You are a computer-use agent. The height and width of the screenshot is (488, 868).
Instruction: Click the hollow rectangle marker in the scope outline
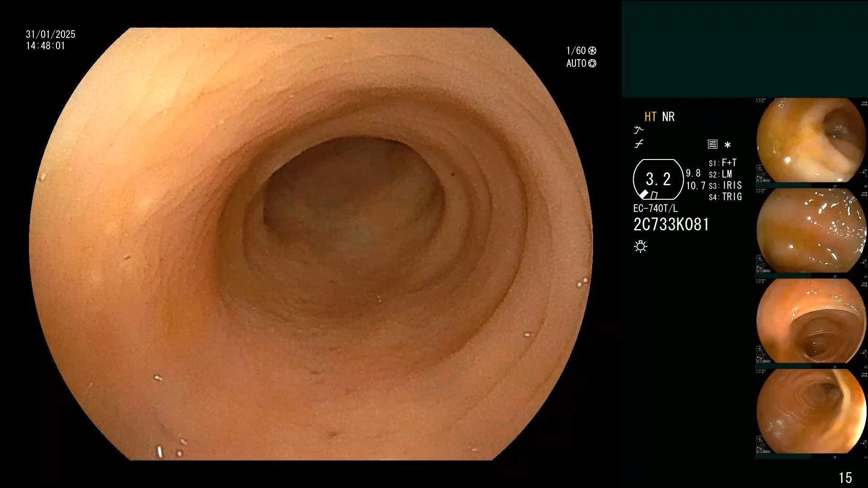coord(654,195)
